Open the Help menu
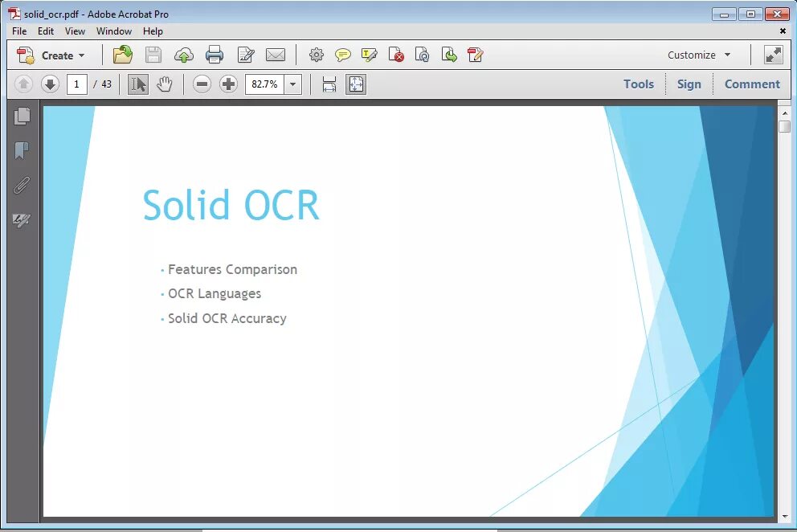The height and width of the screenshot is (532, 797). tap(153, 31)
